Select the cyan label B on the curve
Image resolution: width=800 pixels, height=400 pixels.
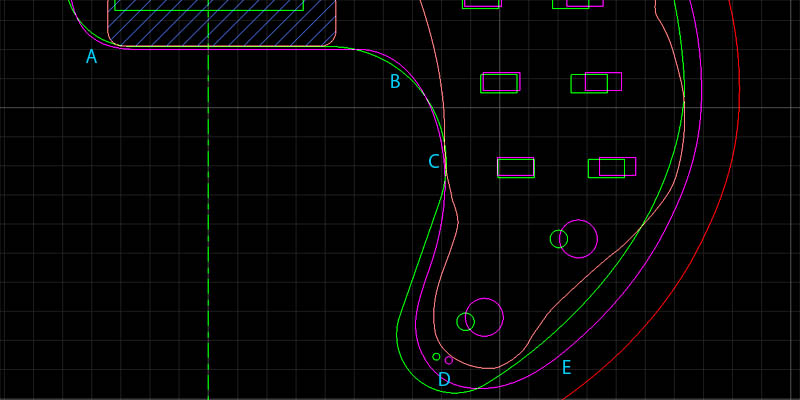[x=395, y=82]
